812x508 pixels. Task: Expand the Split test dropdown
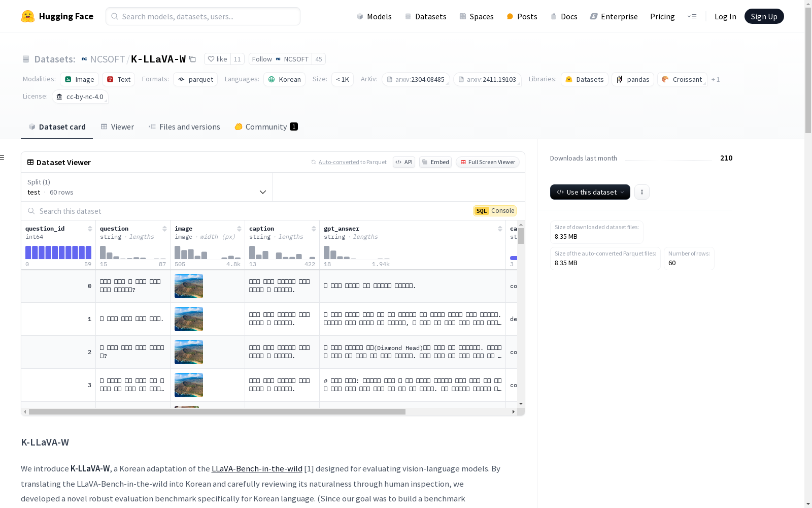(x=147, y=187)
